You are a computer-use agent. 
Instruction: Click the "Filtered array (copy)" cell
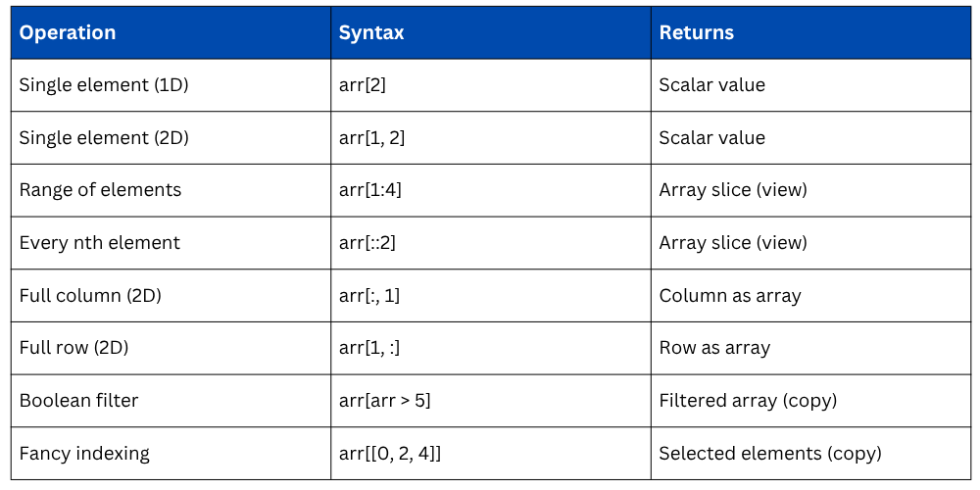click(748, 401)
